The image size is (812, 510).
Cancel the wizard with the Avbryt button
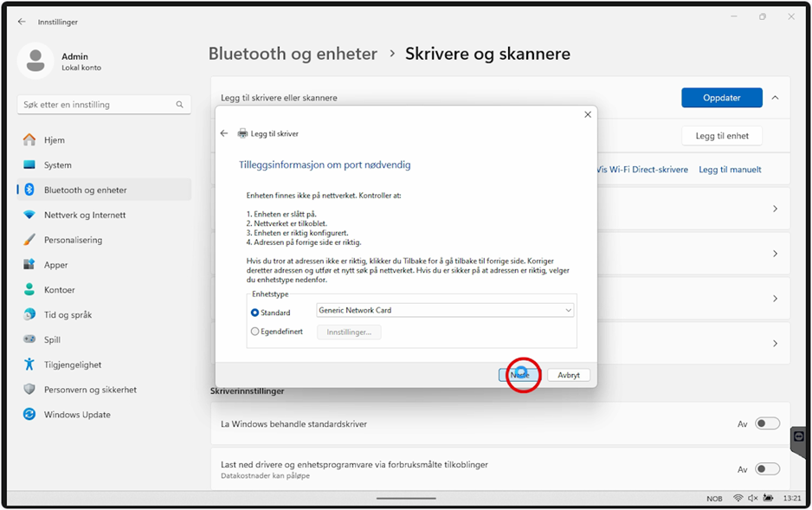pyautogui.click(x=569, y=375)
